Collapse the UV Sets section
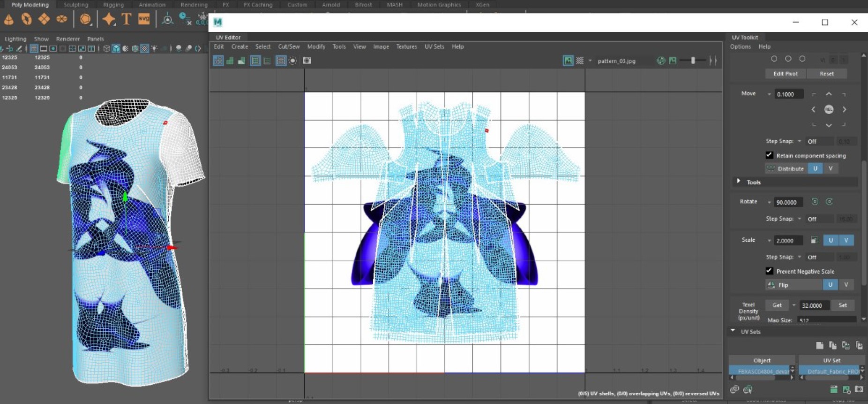 (x=733, y=331)
